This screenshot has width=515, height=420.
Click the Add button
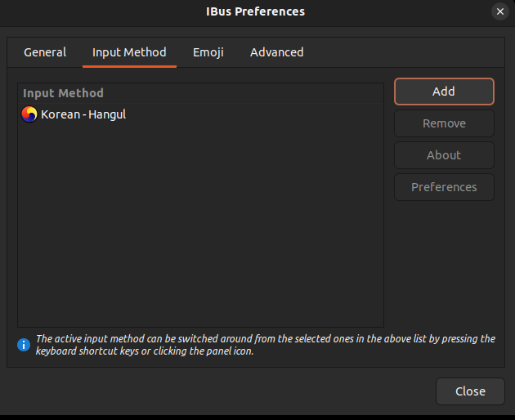coord(444,92)
